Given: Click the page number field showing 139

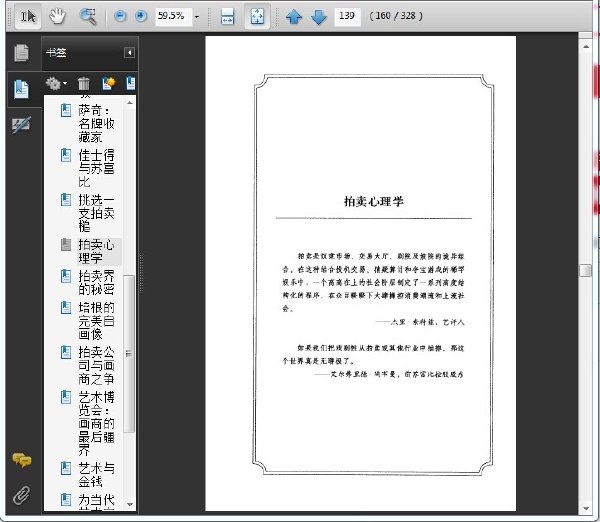Looking at the screenshot, I should point(347,16).
